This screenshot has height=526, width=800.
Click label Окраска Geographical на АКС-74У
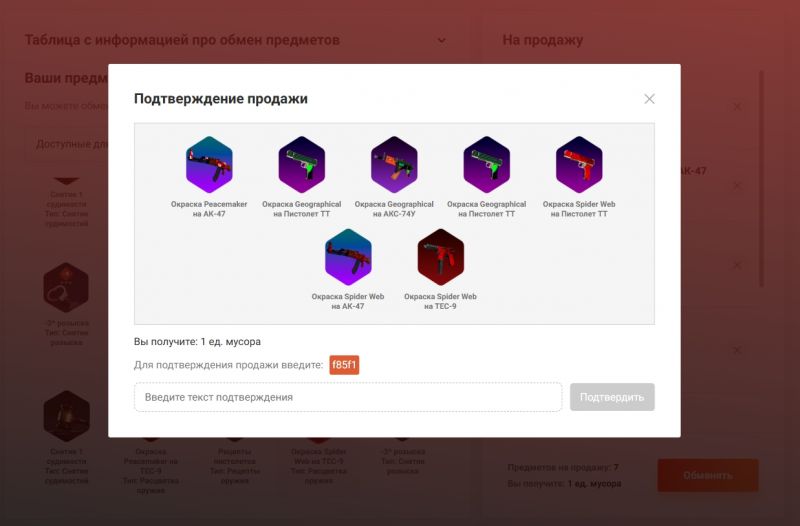coord(394,209)
